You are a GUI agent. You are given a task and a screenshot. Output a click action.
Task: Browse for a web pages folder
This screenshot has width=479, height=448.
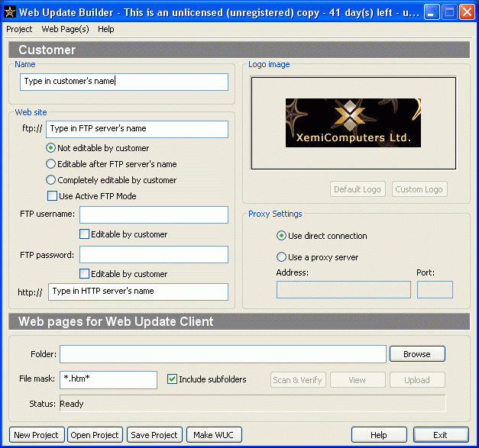pyautogui.click(x=417, y=354)
